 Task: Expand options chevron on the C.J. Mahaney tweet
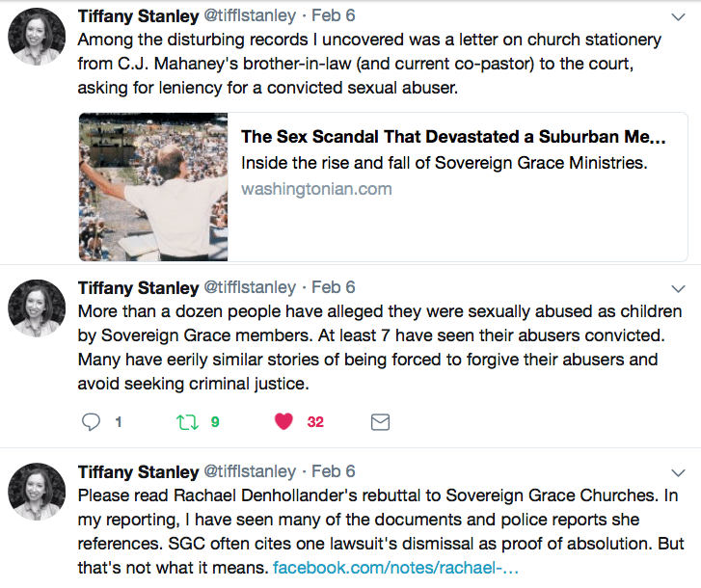[677, 13]
